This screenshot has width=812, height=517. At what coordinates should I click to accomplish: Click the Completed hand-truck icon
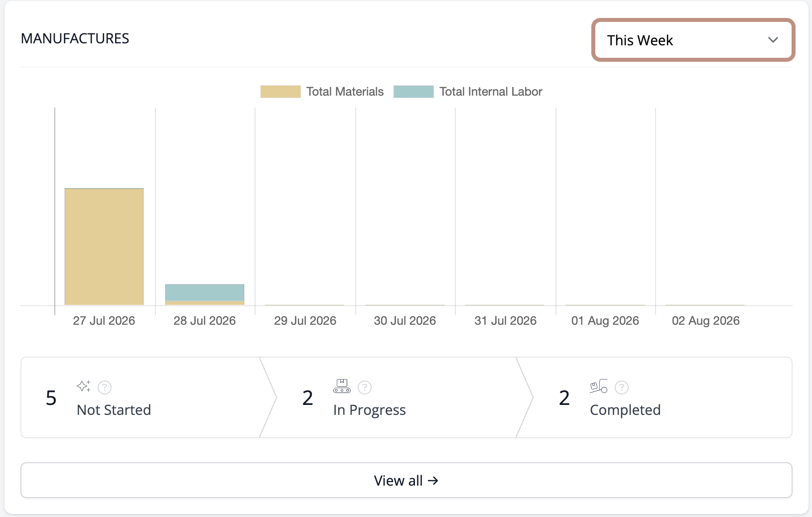click(598, 386)
